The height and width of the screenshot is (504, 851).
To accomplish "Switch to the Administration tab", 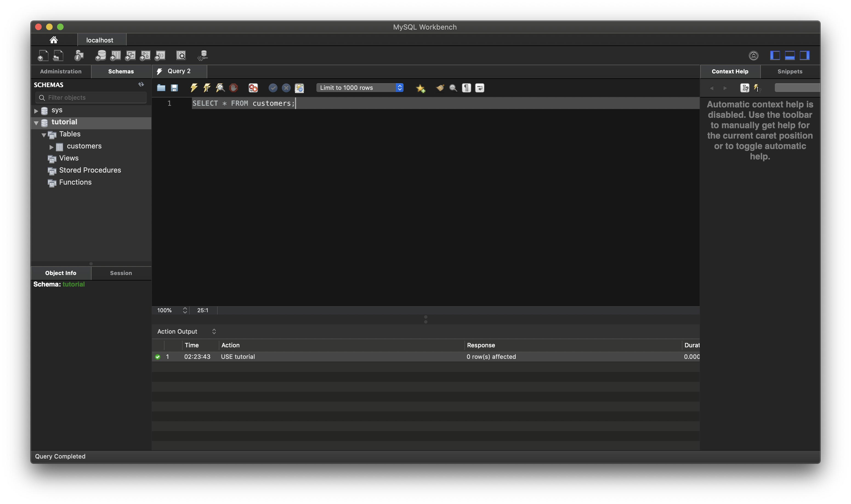I will (x=61, y=71).
